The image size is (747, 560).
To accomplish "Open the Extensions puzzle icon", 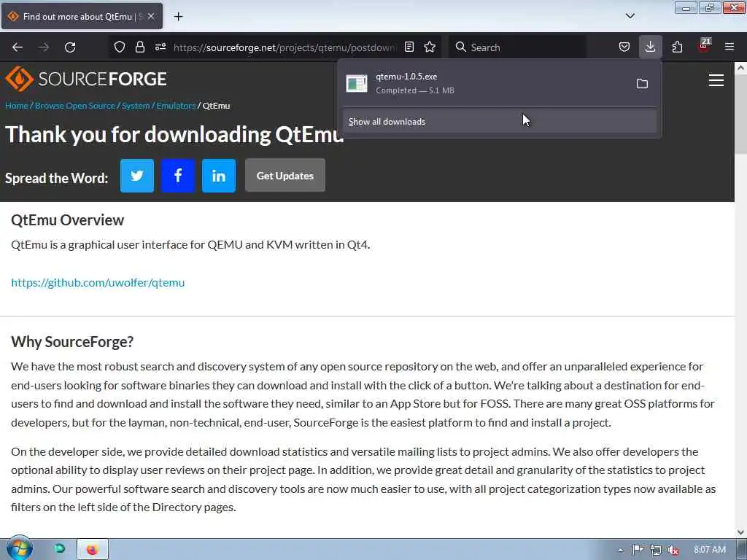I will tap(677, 47).
